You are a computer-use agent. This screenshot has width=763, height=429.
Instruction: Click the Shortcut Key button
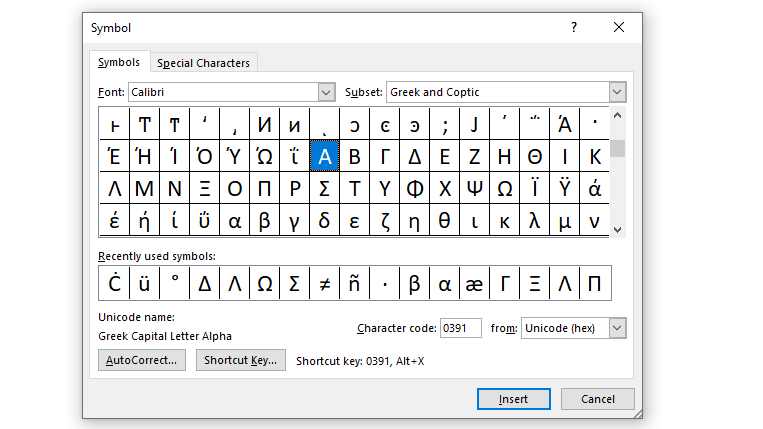tap(241, 360)
